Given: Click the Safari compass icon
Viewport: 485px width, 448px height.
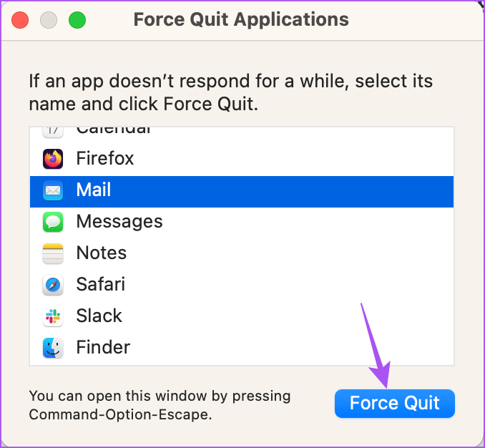Looking at the screenshot, I should coord(54,285).
